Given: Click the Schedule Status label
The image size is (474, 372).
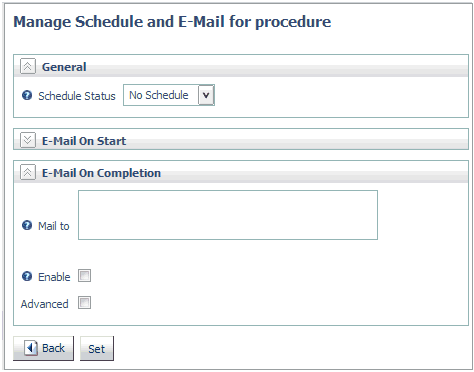Looking at the screenshot, I should point(77,96).
